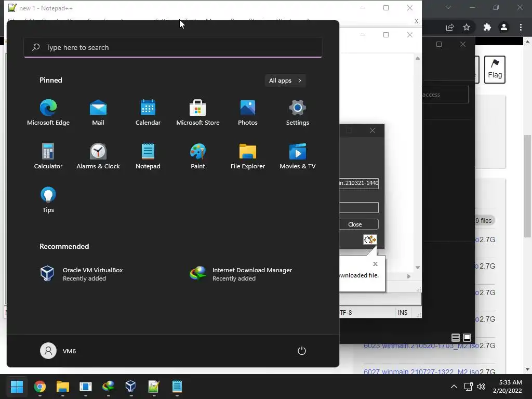Image resolution: width=532 pixels, height=399 pixels.
Task: Switch to Notepad++ on the taskbar
Action: [154, 387]
